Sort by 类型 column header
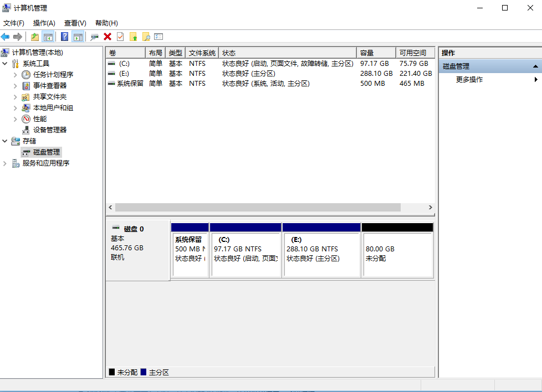 (176, 53)
